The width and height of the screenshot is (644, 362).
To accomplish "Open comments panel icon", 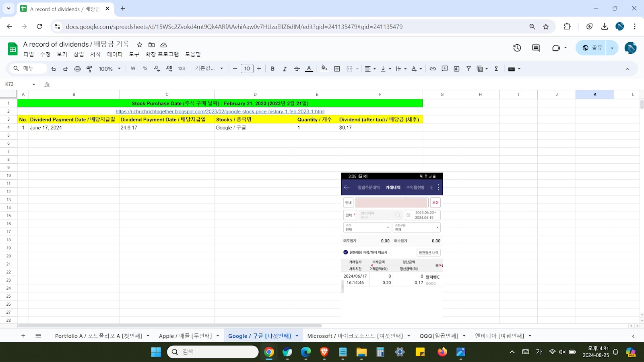I will click(x=536, y=48).
